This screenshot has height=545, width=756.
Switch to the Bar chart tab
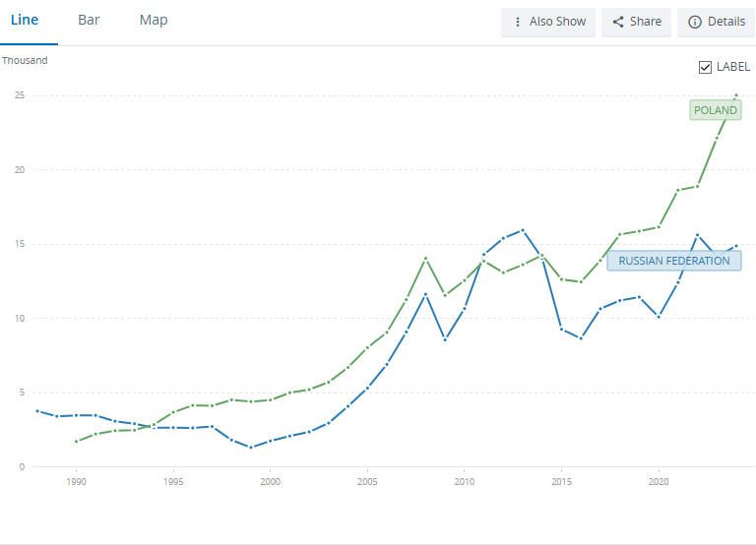89,21
